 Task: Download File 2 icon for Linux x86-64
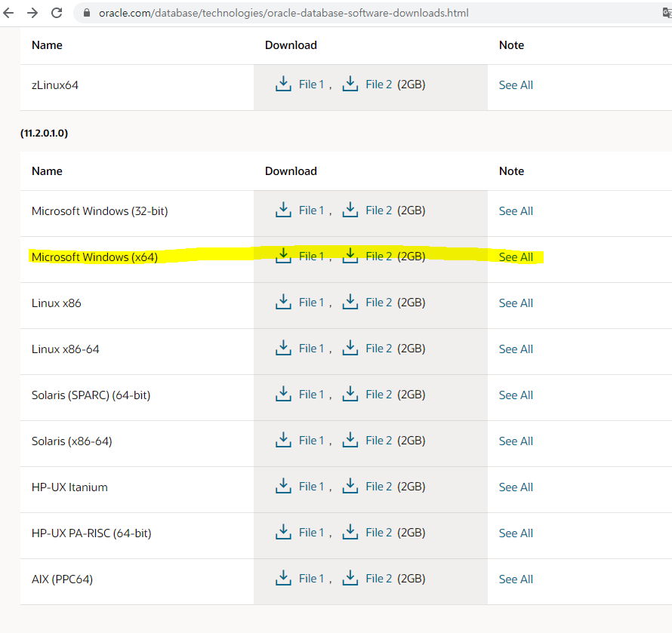350,349
